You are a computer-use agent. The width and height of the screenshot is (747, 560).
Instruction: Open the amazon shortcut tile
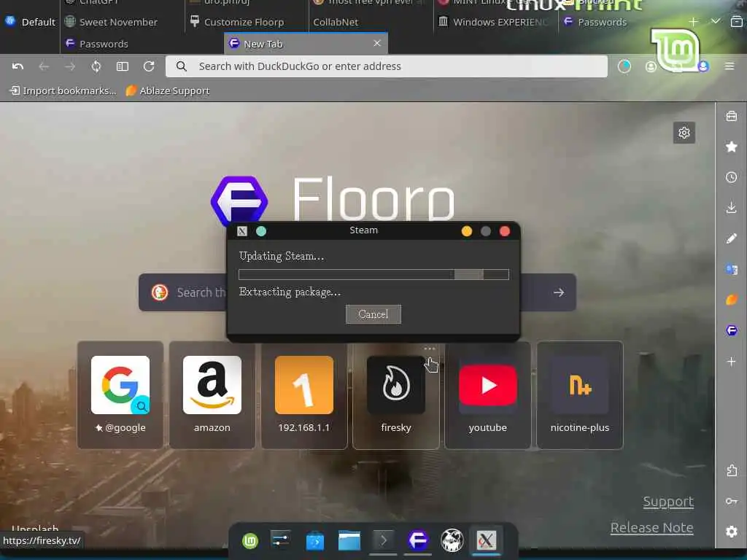[212, 395]
